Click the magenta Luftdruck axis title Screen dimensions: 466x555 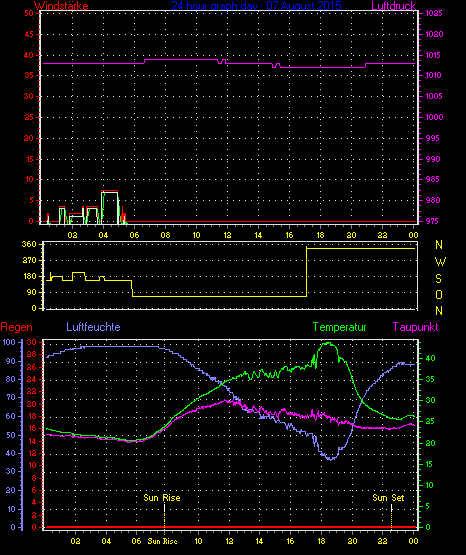click(x=393, y=6)
